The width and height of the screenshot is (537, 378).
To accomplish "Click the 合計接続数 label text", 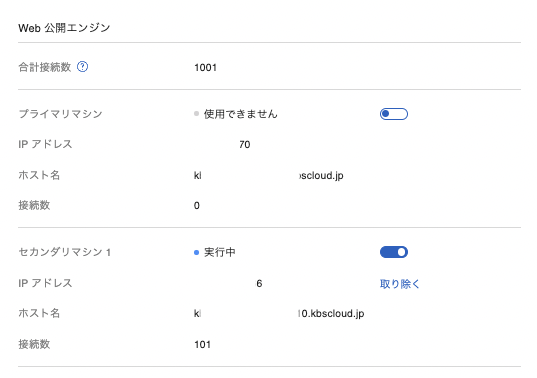I will point(45,67).
